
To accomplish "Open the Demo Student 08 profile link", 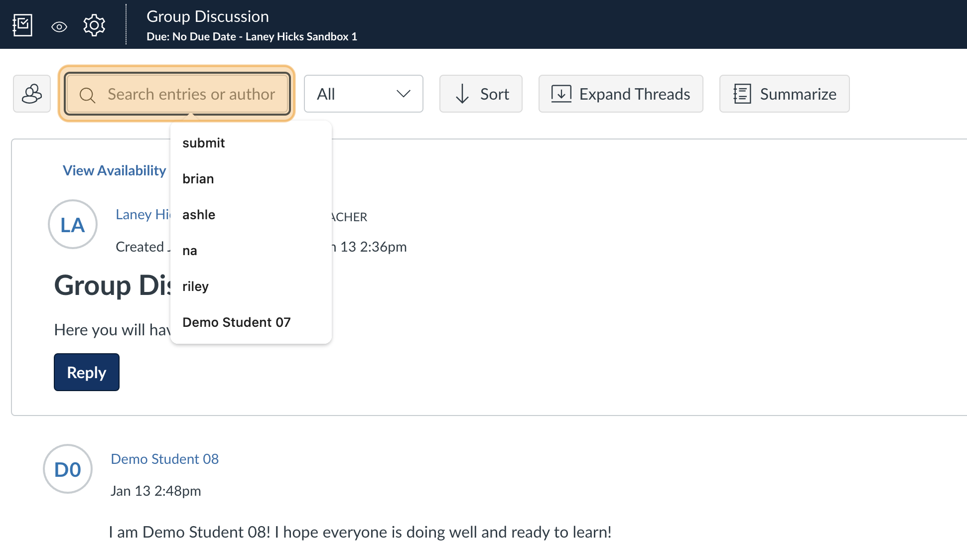I will 164,458.
